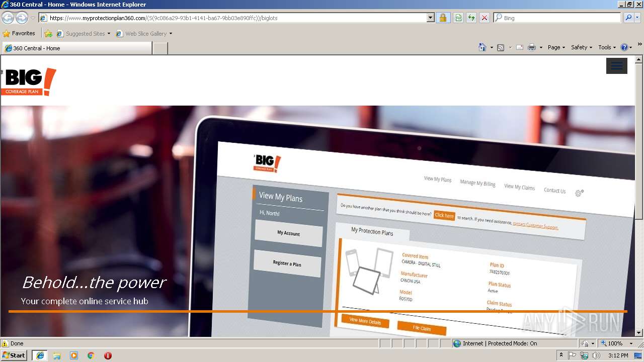Select the 360 Central - Home tab
The image size is (644, 362).
[76, 48]
